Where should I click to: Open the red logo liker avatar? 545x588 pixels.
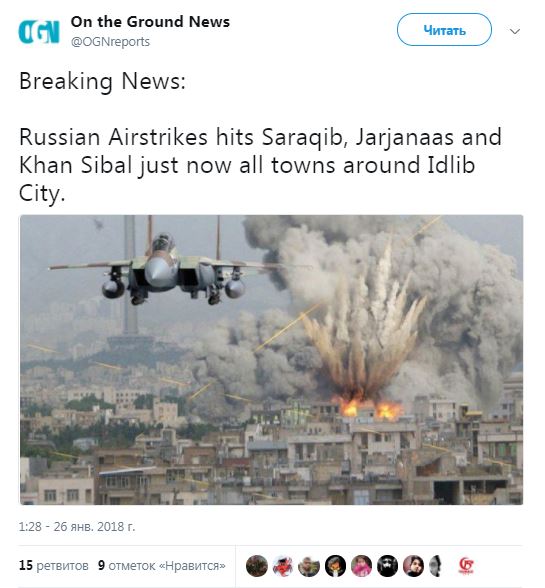pos(466,566)
